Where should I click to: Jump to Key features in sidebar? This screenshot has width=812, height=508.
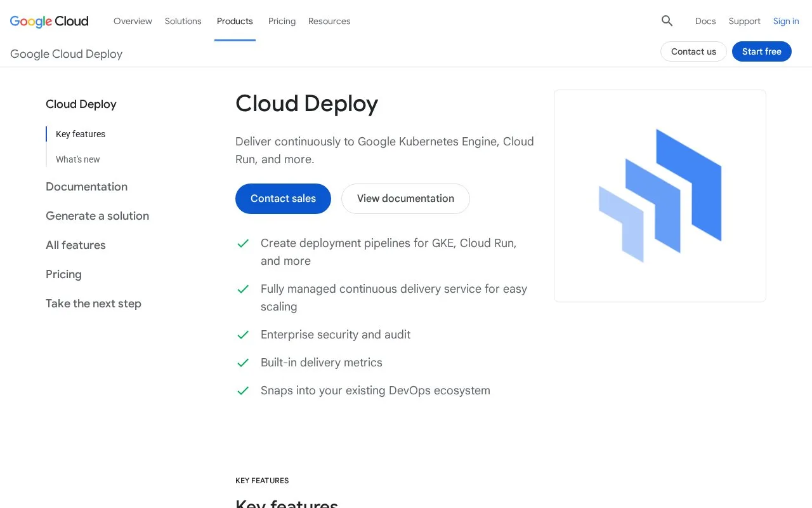tap(81, 134)
